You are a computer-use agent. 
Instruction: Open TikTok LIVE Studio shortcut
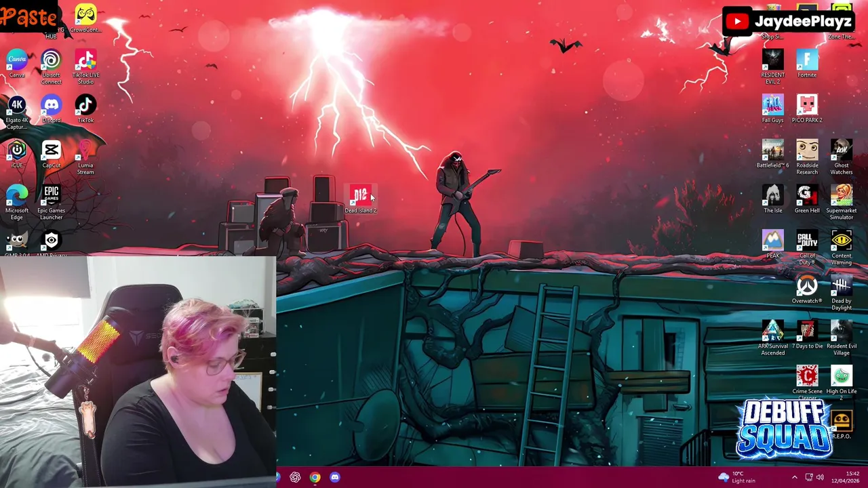(x=85, y=66)
